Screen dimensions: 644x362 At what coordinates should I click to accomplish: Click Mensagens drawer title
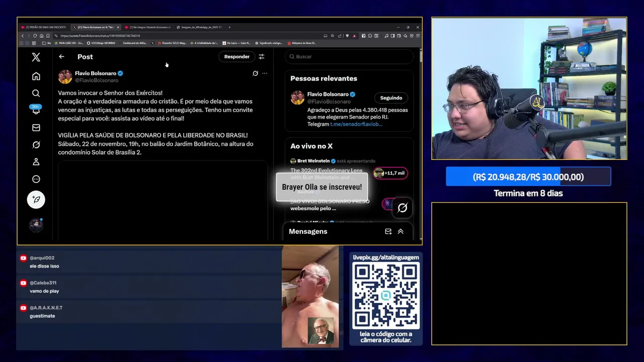pos(308,232)
